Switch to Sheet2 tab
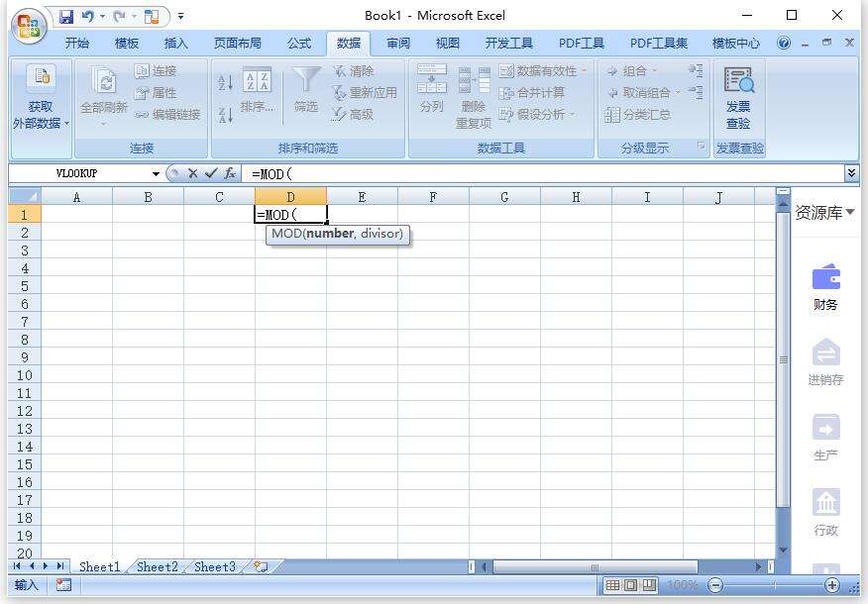 tap(158, 567)
